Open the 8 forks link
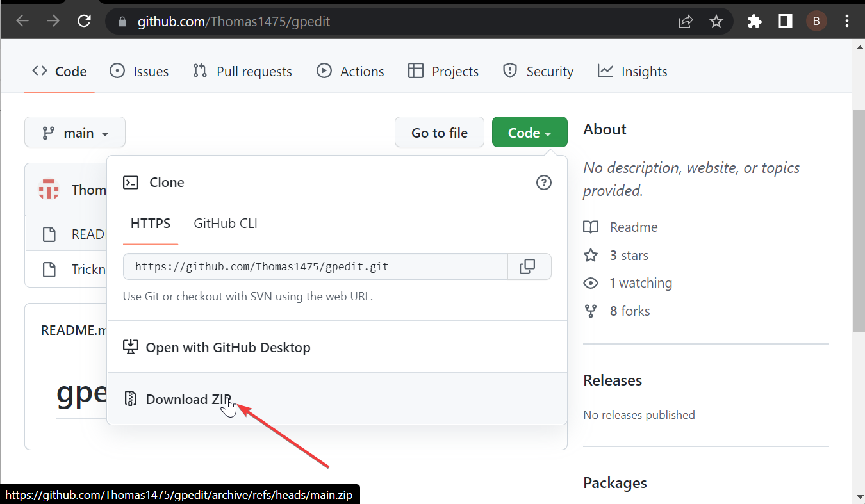Screen dimensions: 865x504 [x=616, y=311]
